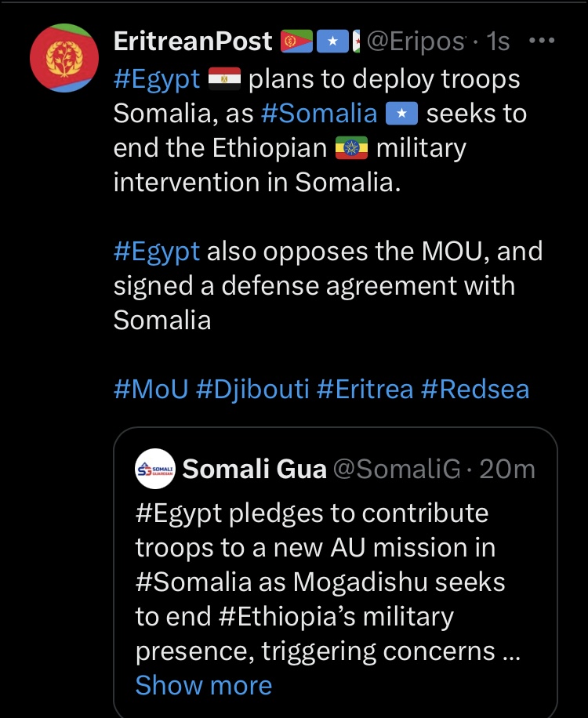588x718 pixels.
Task: Open the @Eripos handle
Action: click(x=416, y=42)
